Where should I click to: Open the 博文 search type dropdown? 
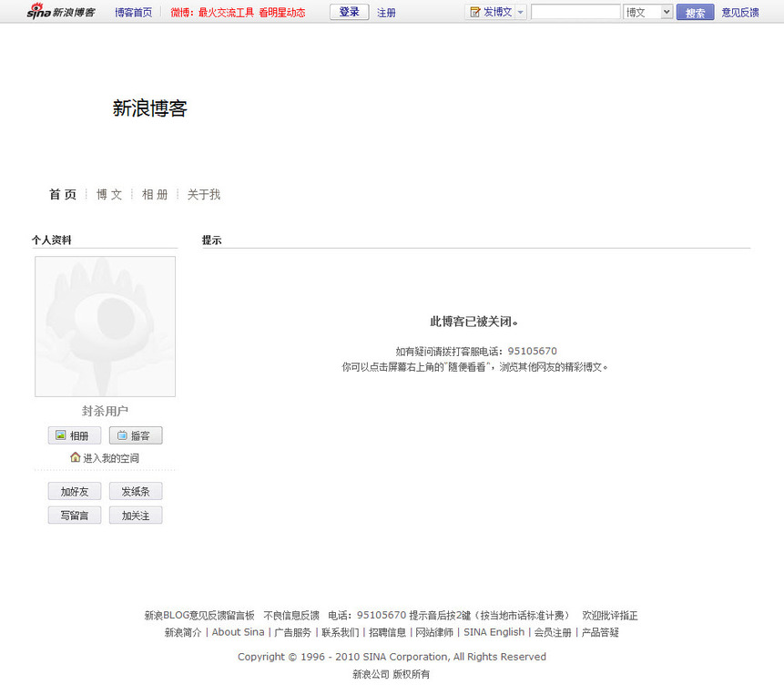[x=648, y=12]
